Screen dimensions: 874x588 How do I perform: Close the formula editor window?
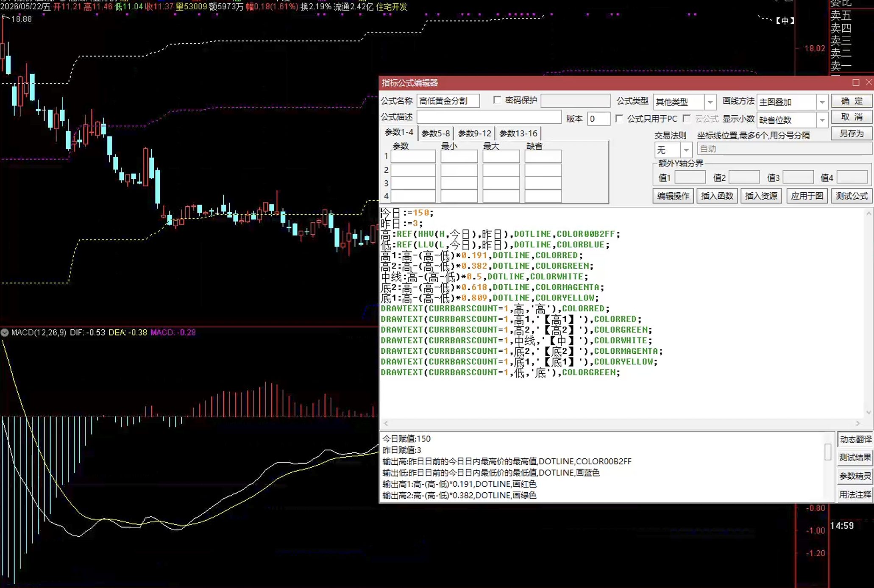pyautogui.click(x=868, y=83)
